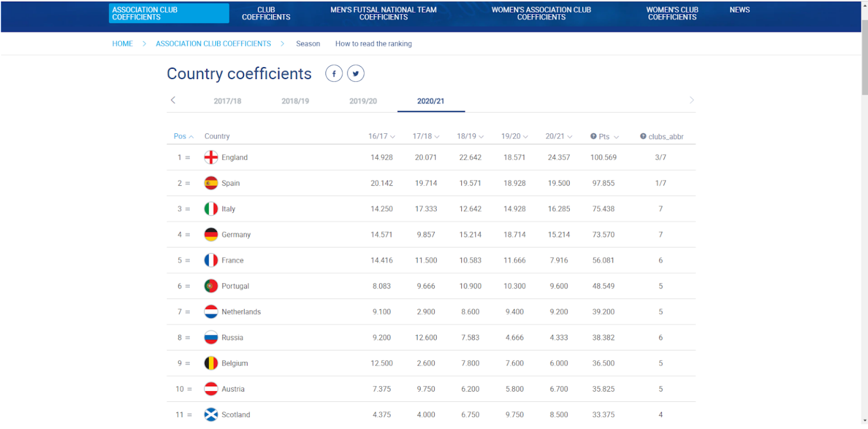Click Association Club Coefficients breadcrumb link
Image resolution: width=868 pixels, height=429 pixels.
[x=214, y=43]
